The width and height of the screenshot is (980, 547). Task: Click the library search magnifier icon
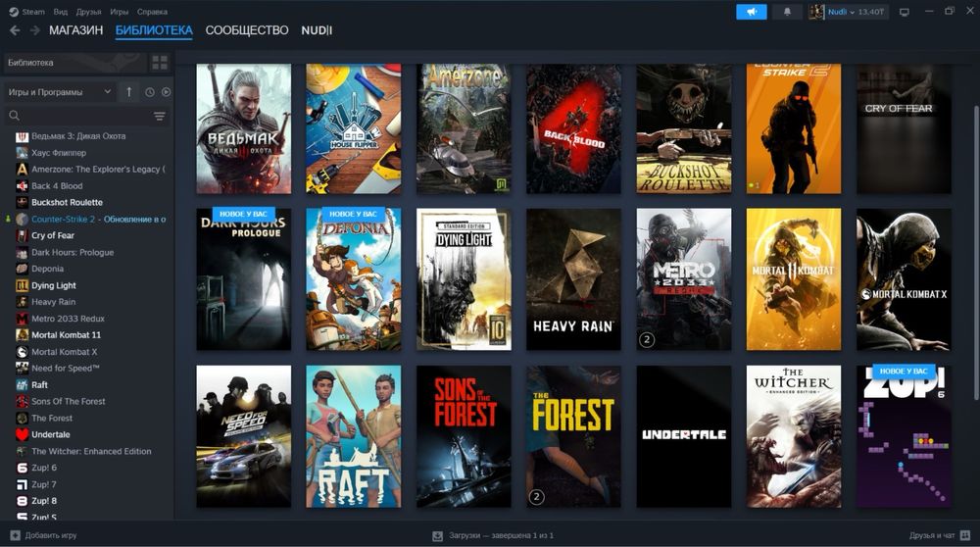point(15,116)
